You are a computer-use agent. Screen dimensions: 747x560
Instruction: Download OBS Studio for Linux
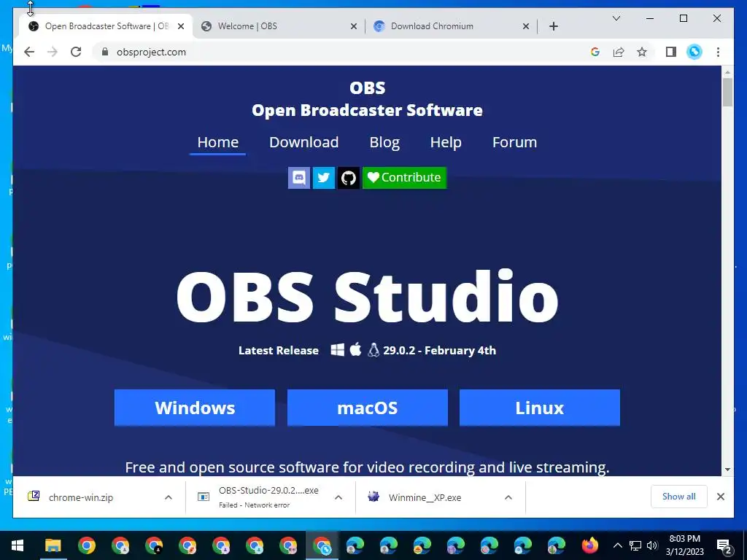(540, 408)
